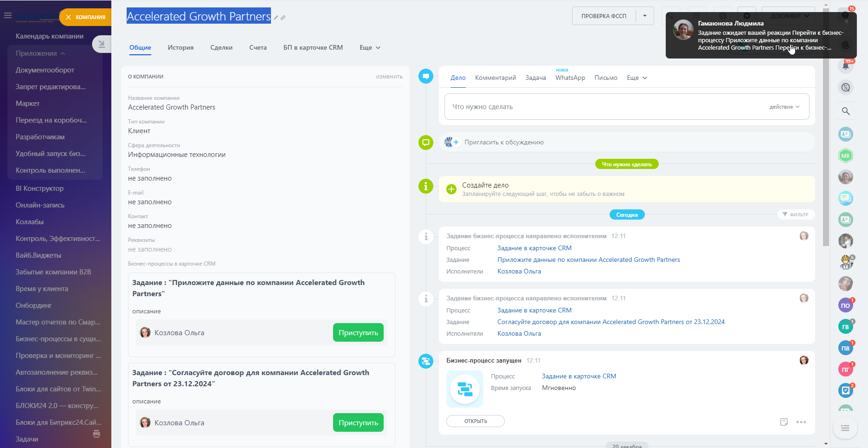Viewport: 868px width, 448px height.
Task: Click the green plus icon beside Создайте дело
Action: [x=451, y=189]
